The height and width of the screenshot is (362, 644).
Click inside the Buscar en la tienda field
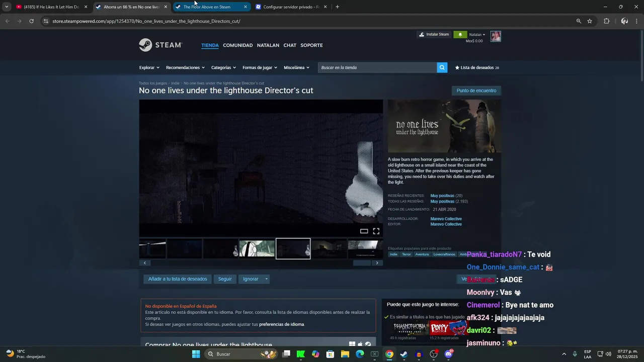coord(377,67)
